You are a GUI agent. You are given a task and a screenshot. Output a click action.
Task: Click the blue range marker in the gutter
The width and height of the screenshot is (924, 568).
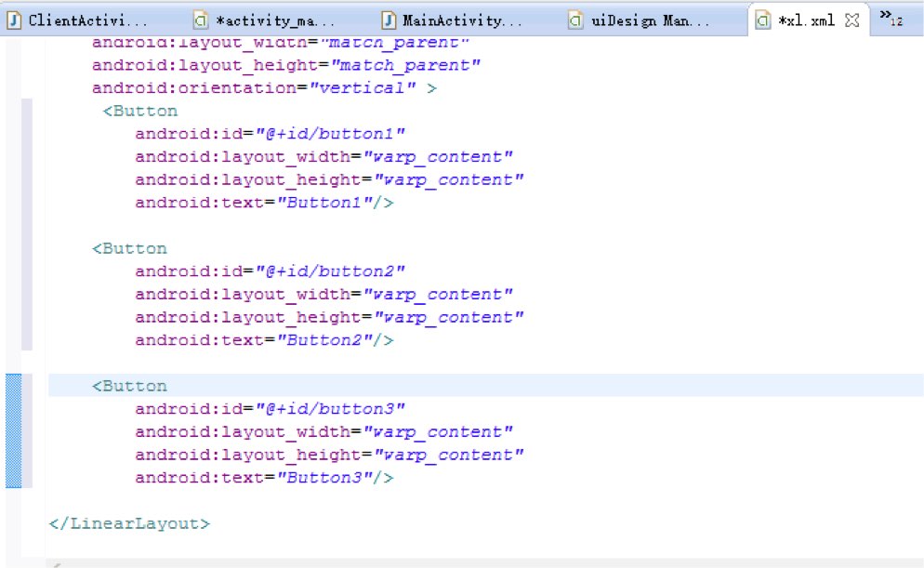(14, 430)
